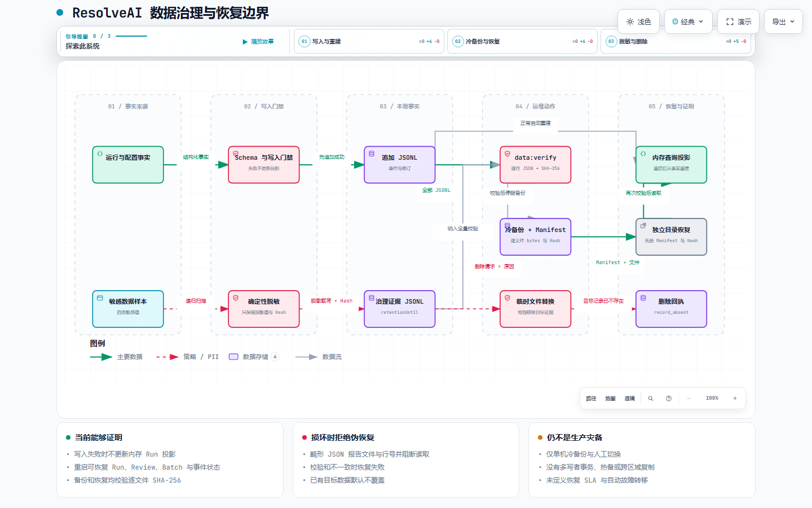This screenshot has height=508, width=812.
Task: Click the search magnifier icon
Action: tap(650, 398)
